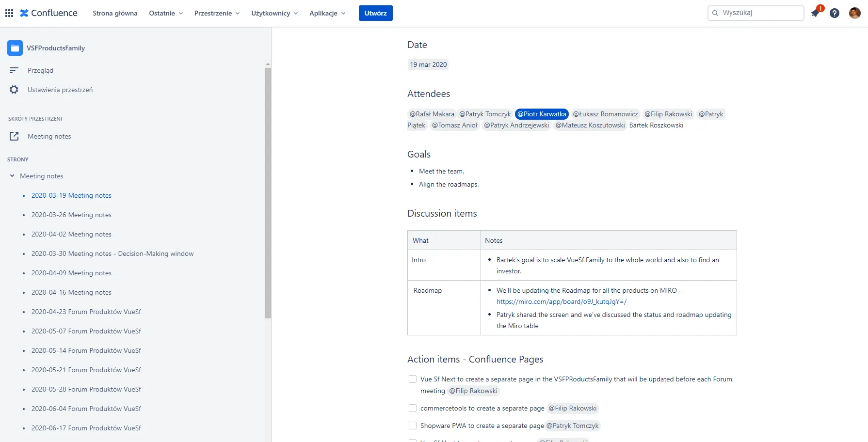Go to Strona główna

point(115,13)
